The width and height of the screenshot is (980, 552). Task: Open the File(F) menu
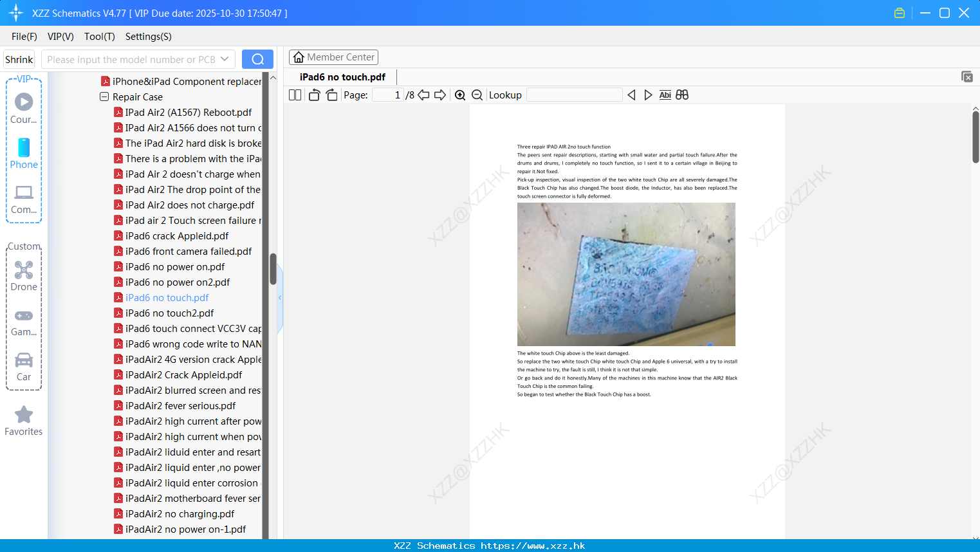point(24,37)
